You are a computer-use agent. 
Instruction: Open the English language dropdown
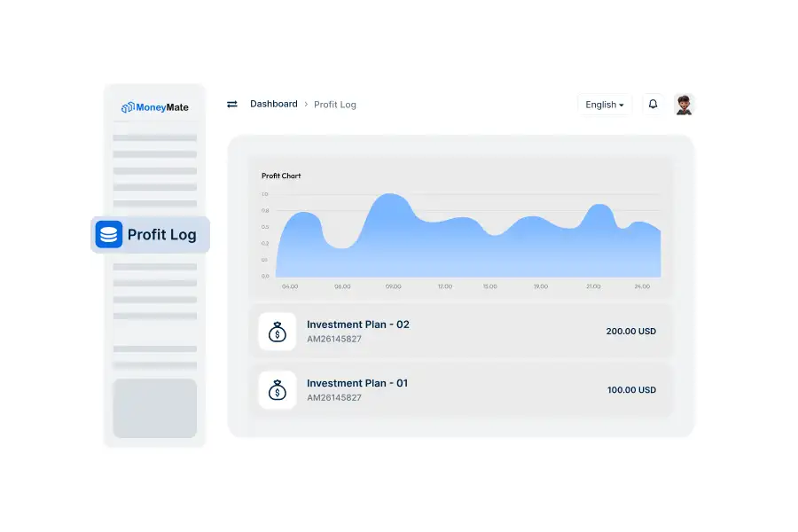click(x=605, y=105)
